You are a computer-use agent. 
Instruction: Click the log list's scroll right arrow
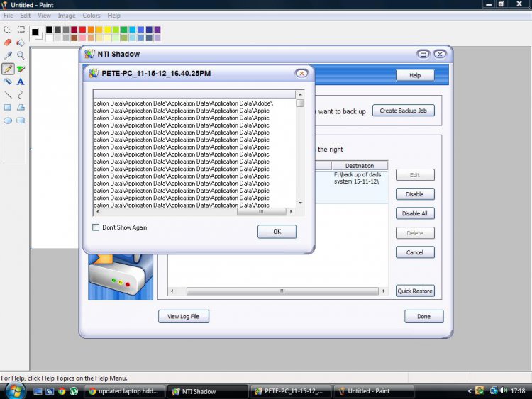[x=291, y=211]
